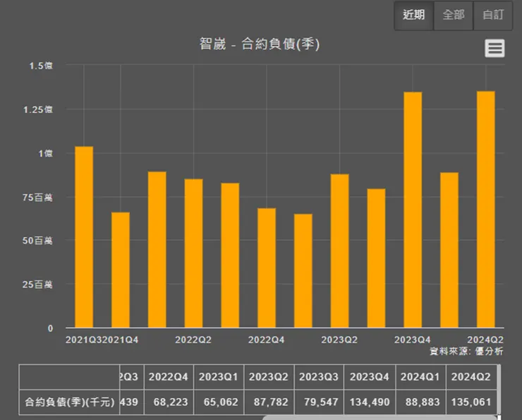Click the row label 合約負債(季)(千元)
The height and width of the screenshot is (420, 522).
[x=70, y=402]
